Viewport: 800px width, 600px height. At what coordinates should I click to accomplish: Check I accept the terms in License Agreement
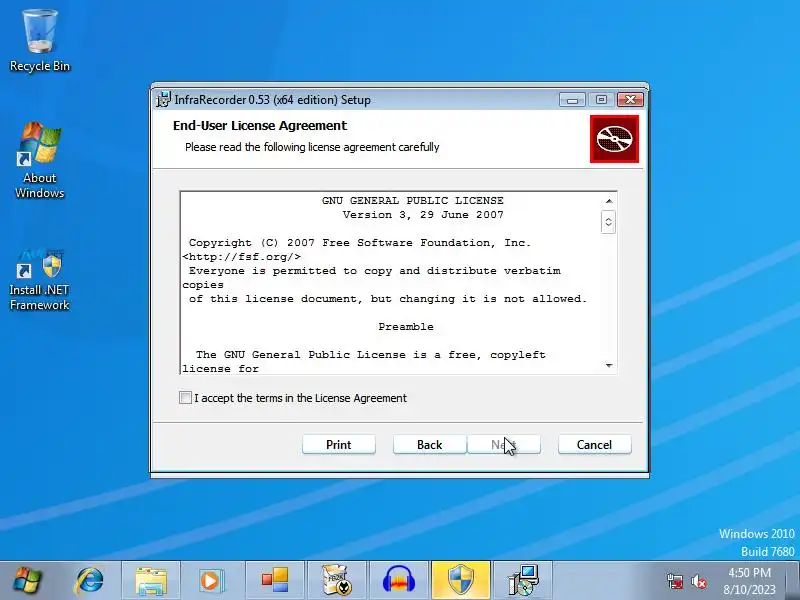pyautogui.click(x=186, y=397)
